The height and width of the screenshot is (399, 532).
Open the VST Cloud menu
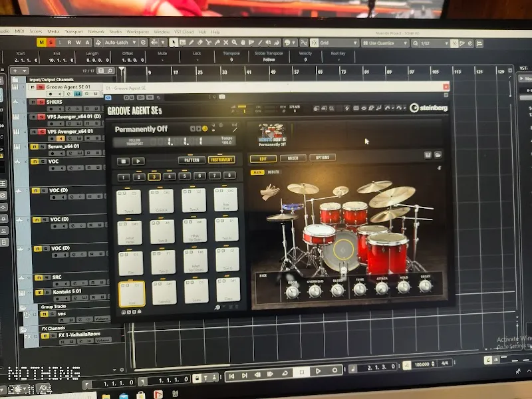click(184, 32)
